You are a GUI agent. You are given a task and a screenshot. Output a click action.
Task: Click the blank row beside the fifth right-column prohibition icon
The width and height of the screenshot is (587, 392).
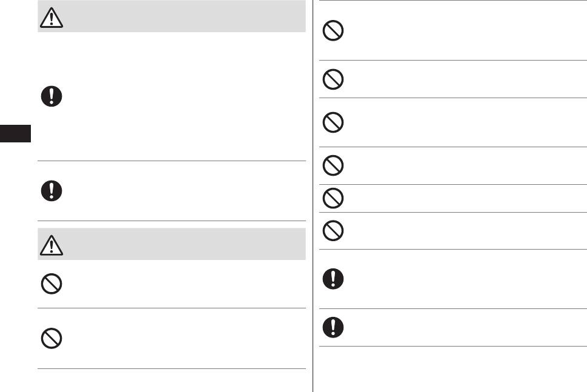click(x=460, y=198)
